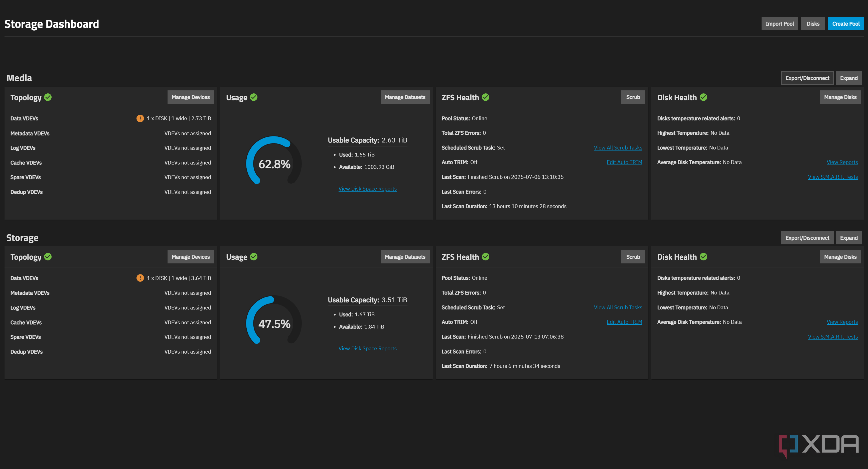The image size is (868, 469).
Task: Click '1 x DISK | 1 wide | 2.73 TiB'
Action: click(x=179, y=119)
